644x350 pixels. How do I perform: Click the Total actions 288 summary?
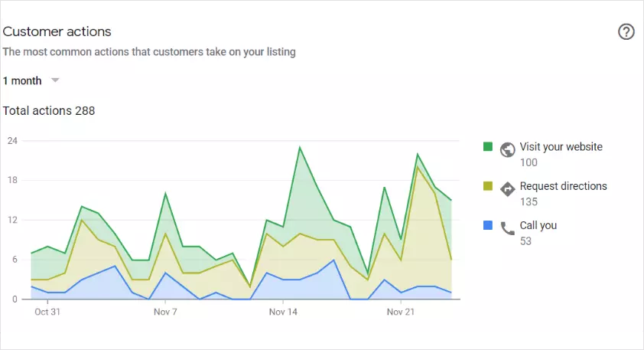tap(49, 111)
